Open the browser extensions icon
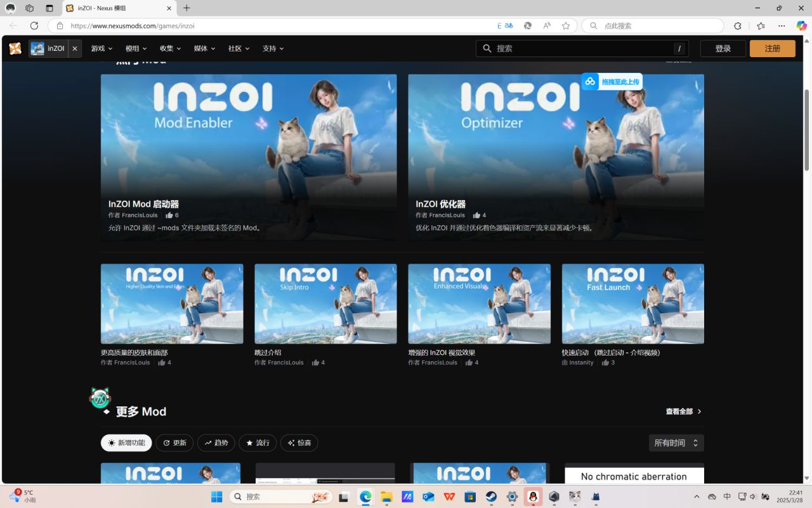The width and height of the screenshot is (812, 508). (737, 25)
